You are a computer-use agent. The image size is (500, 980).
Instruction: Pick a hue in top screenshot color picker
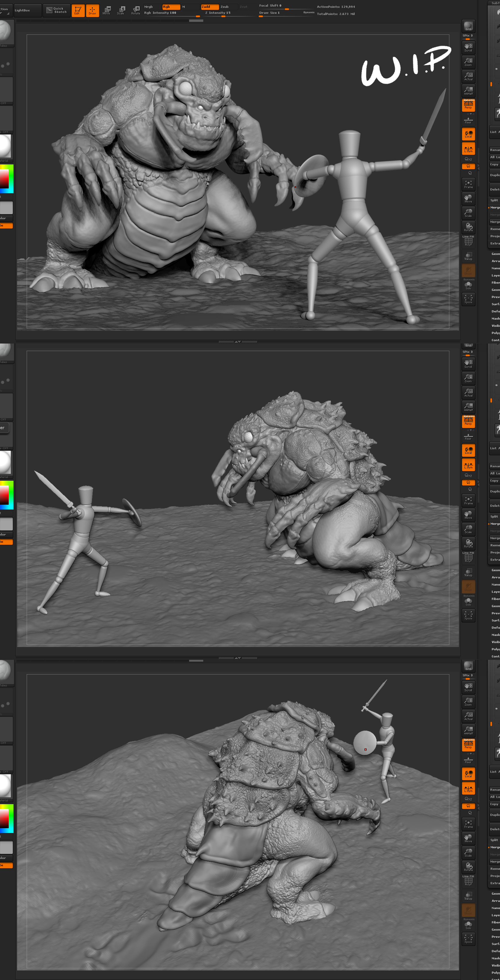click(7, 179)
